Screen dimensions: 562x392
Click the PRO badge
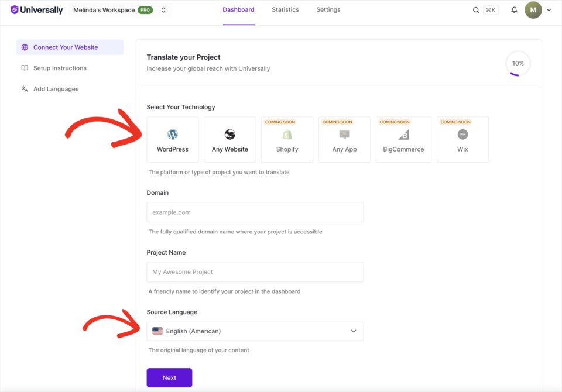(145, 10)
